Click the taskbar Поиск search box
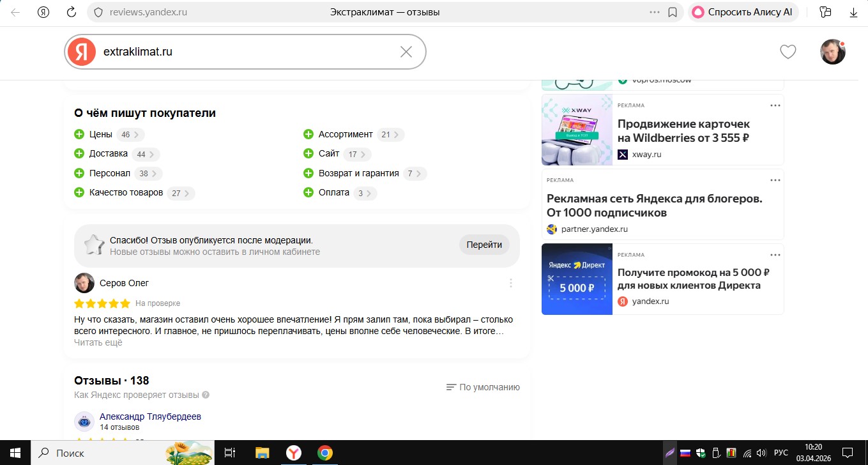Viewport: 868px width, 465px height. (x=123, y=453)
